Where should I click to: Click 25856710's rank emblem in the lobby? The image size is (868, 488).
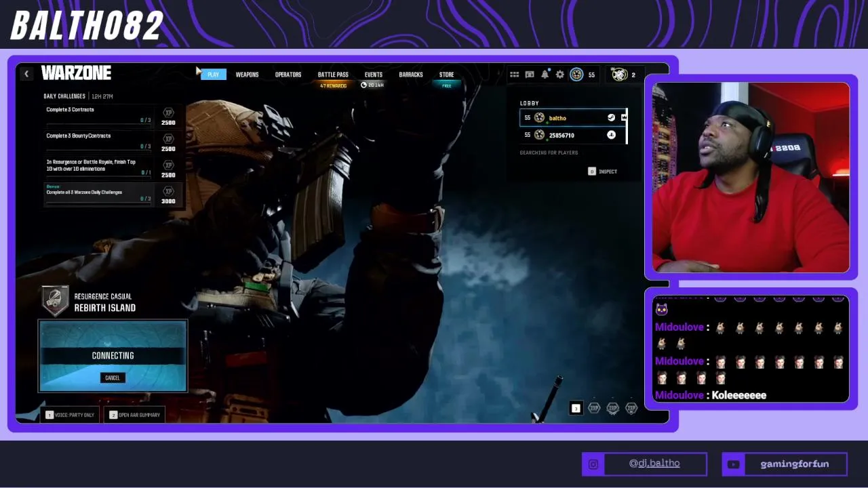coord(539,135)
